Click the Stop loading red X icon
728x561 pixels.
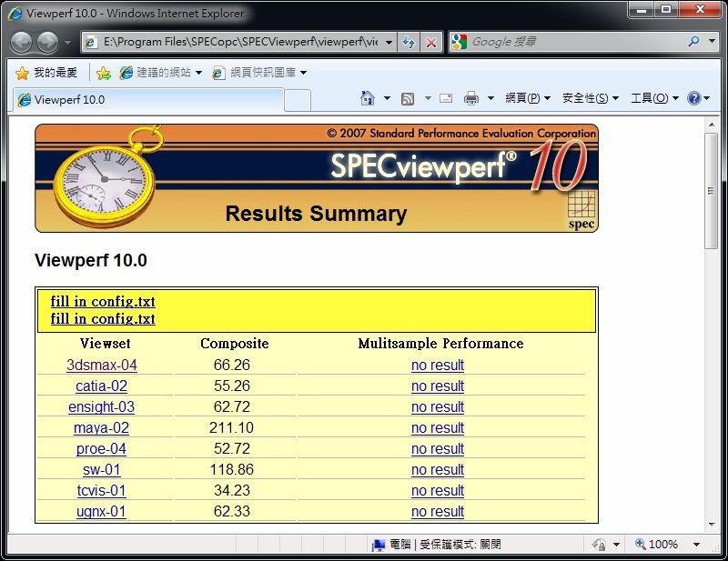431,42
